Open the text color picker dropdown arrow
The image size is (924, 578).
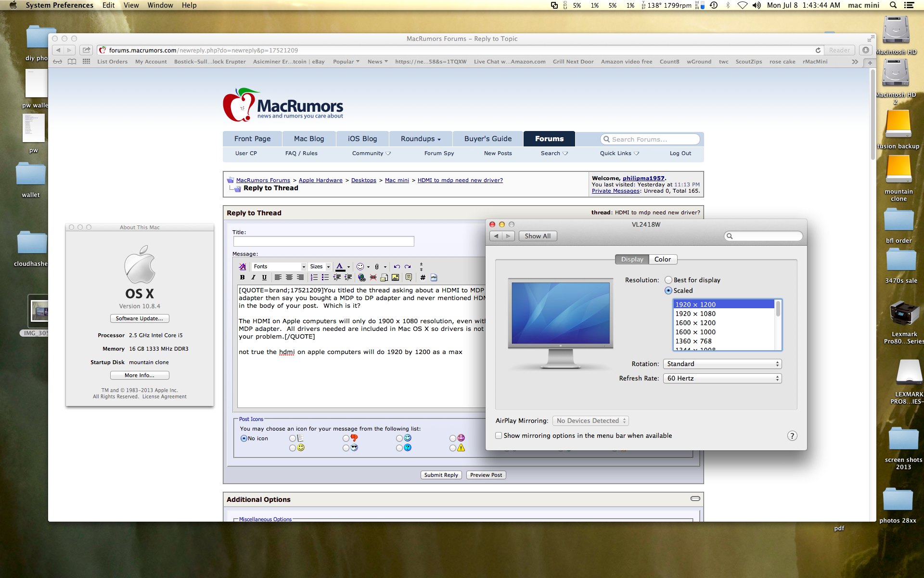(348, 267)
